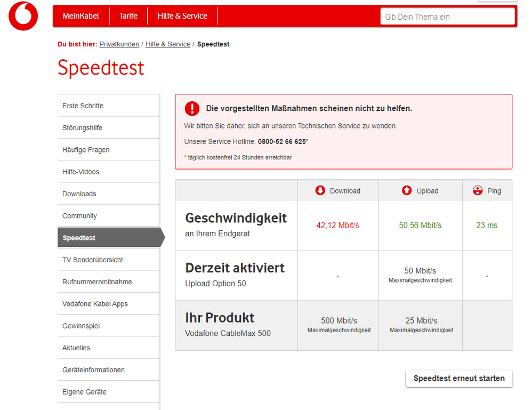The width and height of the screenshot is (532, 410).
Task: Open Häufige Fragen in sidebar
Action: pyautogui.click(x=109, y=150)
